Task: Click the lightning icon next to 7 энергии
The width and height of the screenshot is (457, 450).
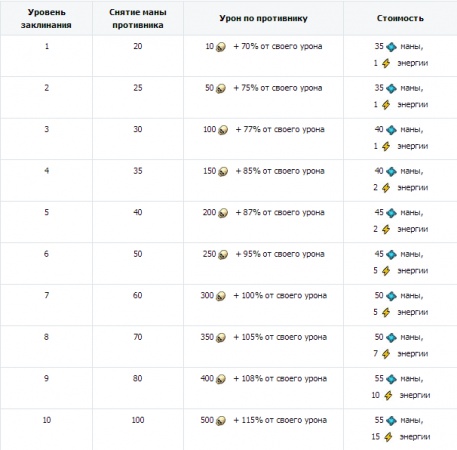Action: point(386,354)
